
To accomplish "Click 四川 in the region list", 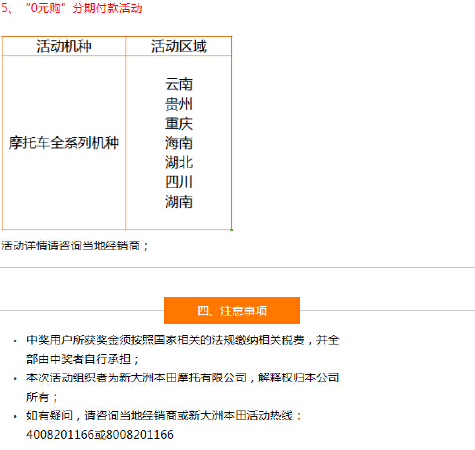I will (179, 182).
